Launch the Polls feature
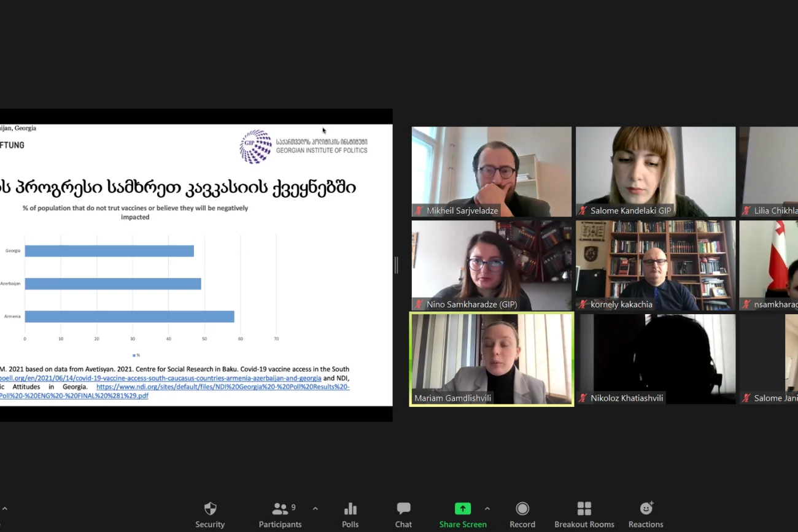 [350, 515]
